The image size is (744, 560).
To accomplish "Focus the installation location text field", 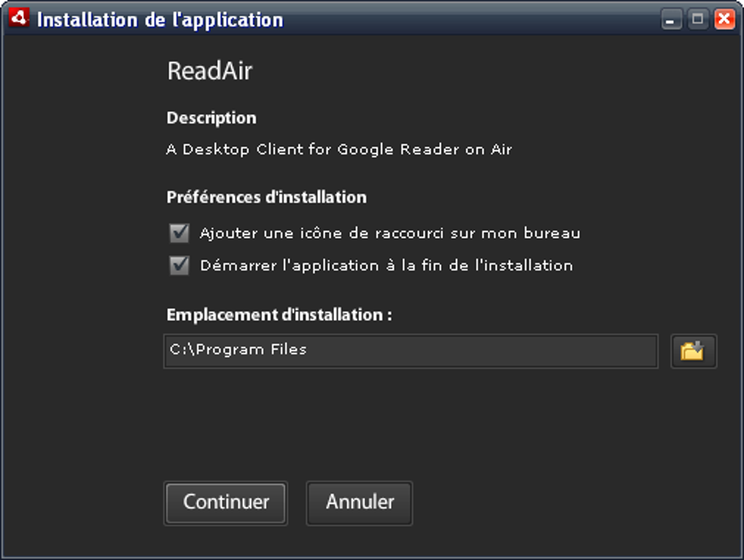I will tap(411, 351).
